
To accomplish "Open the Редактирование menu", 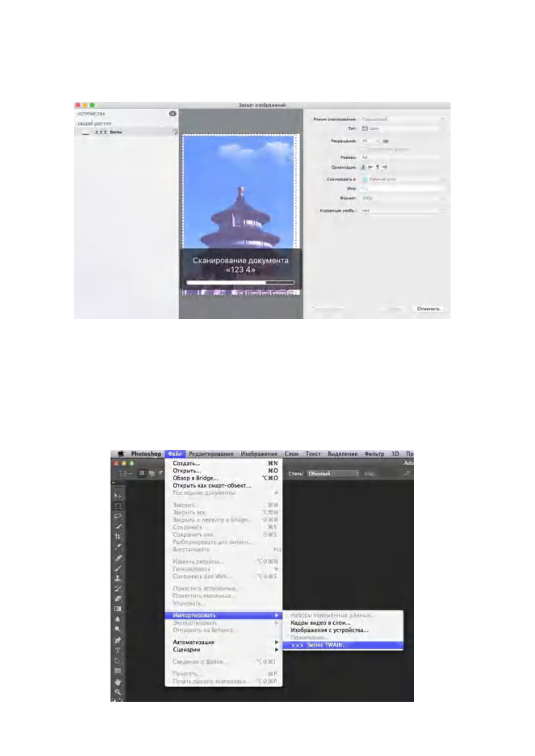I will 211,454.
